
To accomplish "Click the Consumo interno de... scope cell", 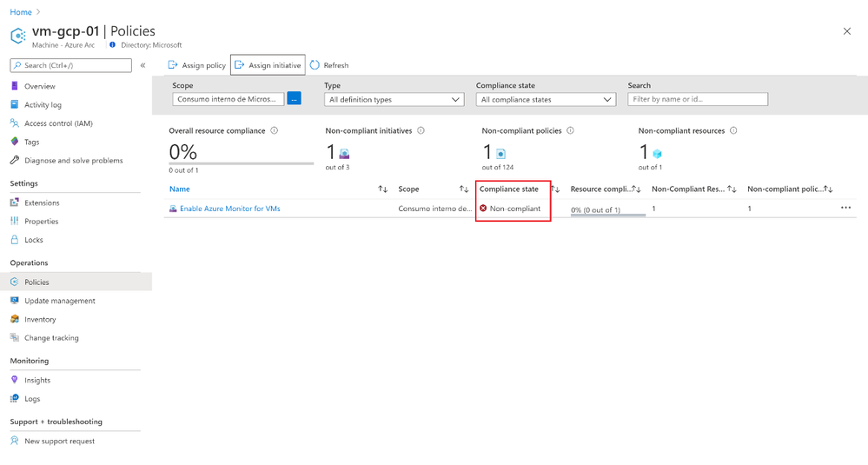I will pos(435,209).
